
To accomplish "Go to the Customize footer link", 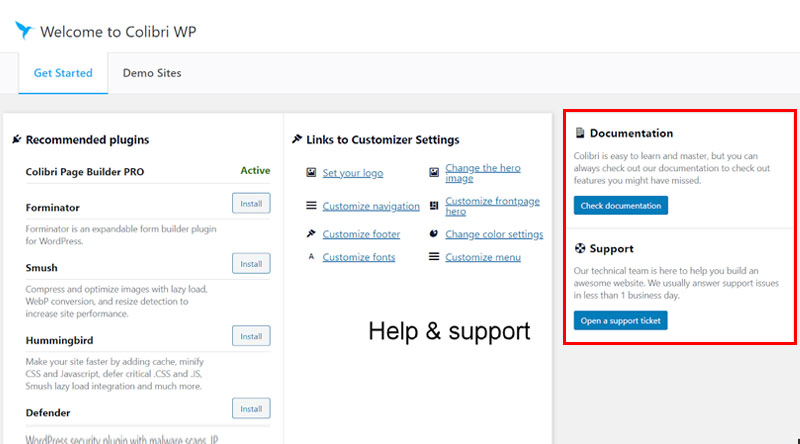I will point(361,234).
